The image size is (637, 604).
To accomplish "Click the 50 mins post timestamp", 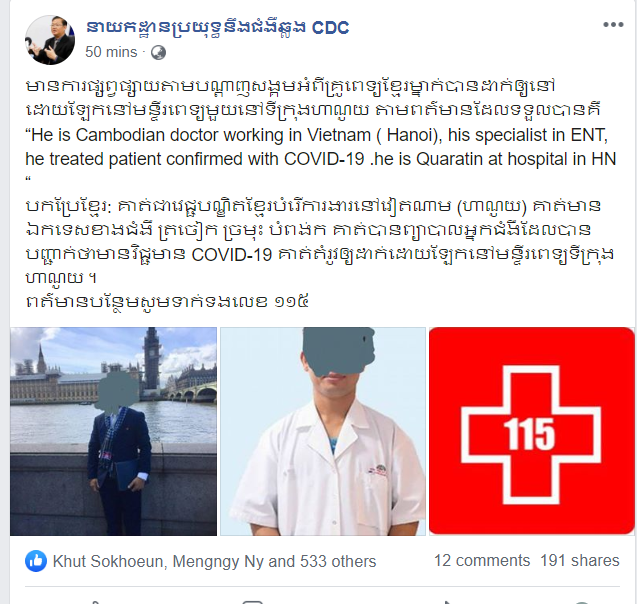I will (x=111, y=52).
